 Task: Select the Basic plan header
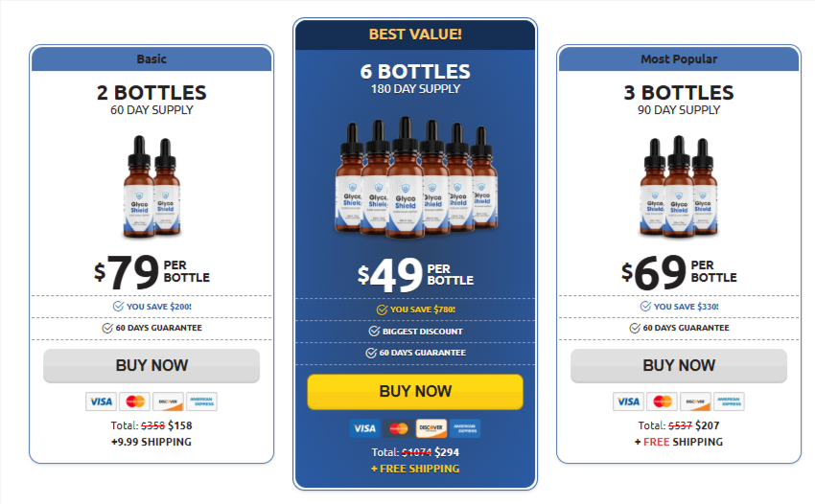[x=151, y=59]
